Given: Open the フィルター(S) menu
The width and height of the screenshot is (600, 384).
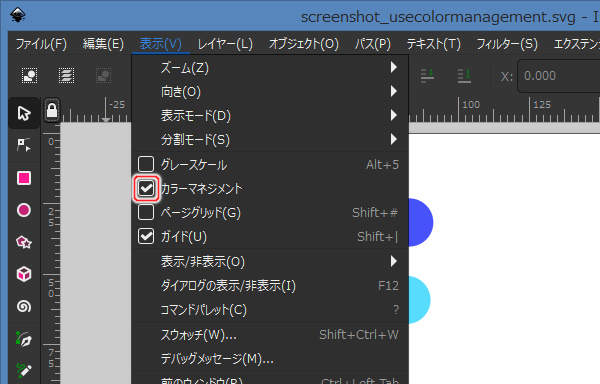Looking at the screenshot, I should point(507,44).
